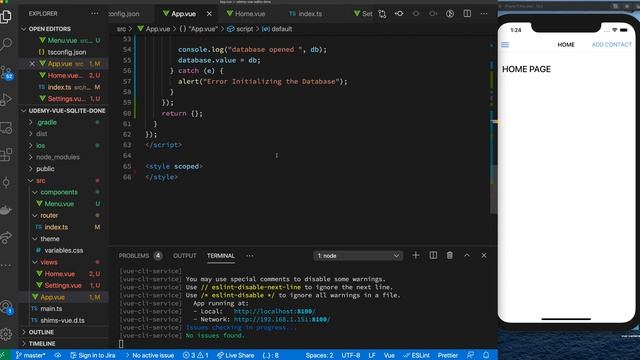Click ESLint in the status bar
The image size is (640, 360).
tap(416, 355)
